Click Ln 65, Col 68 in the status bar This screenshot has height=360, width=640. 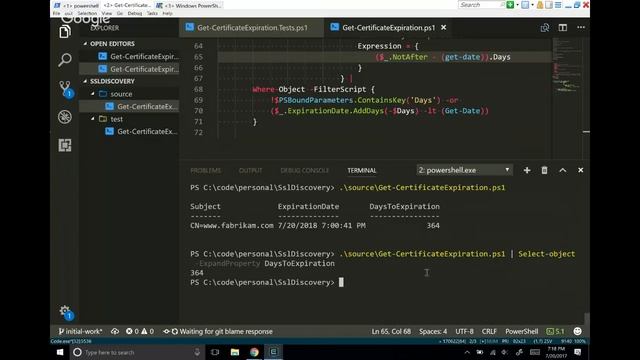coord(391,331)
